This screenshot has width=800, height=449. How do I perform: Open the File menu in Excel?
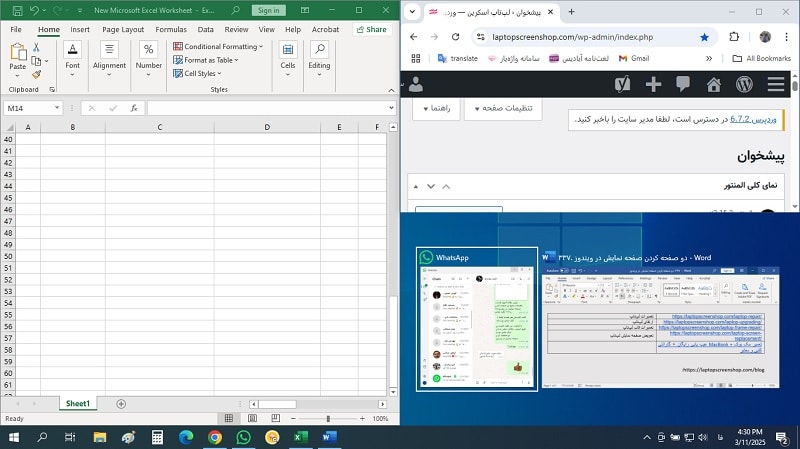16,30
